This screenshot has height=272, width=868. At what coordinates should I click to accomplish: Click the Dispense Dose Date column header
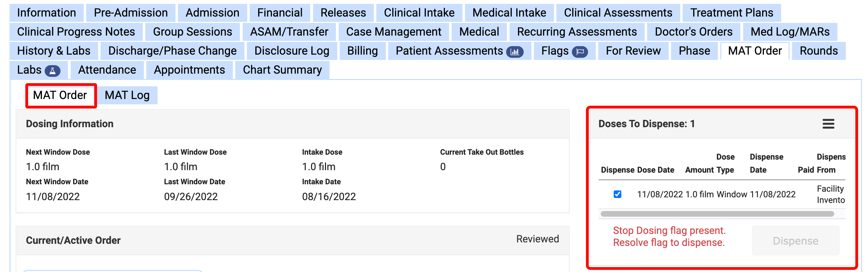pos(637,170)
